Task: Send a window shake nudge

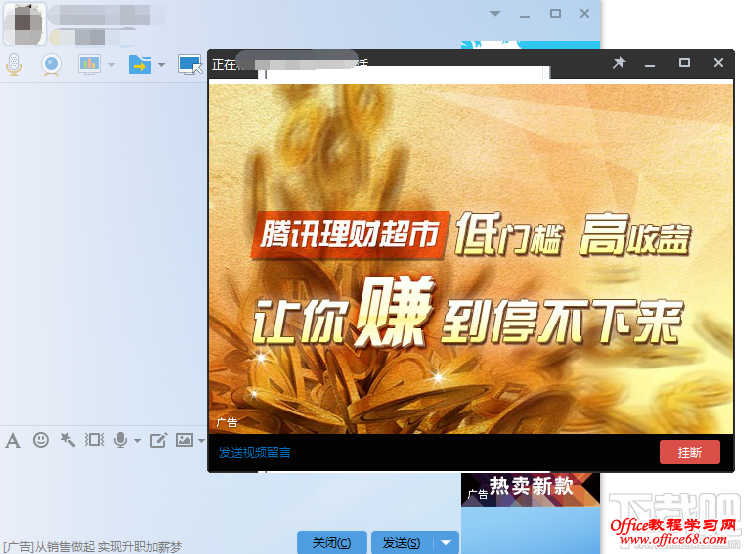Action: click(95, 440)
